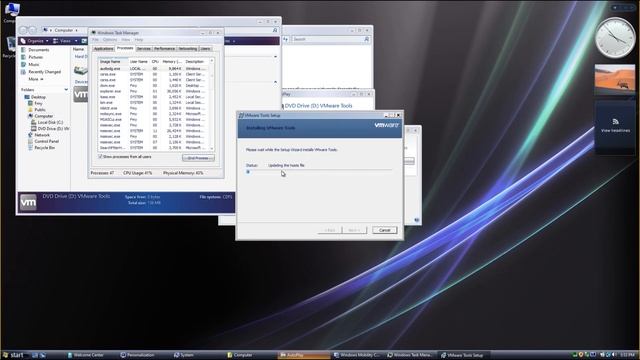Viewport: 640px width, 360px height.
Task: Select the dwm.exe process row
Action: tap(153, 86)
